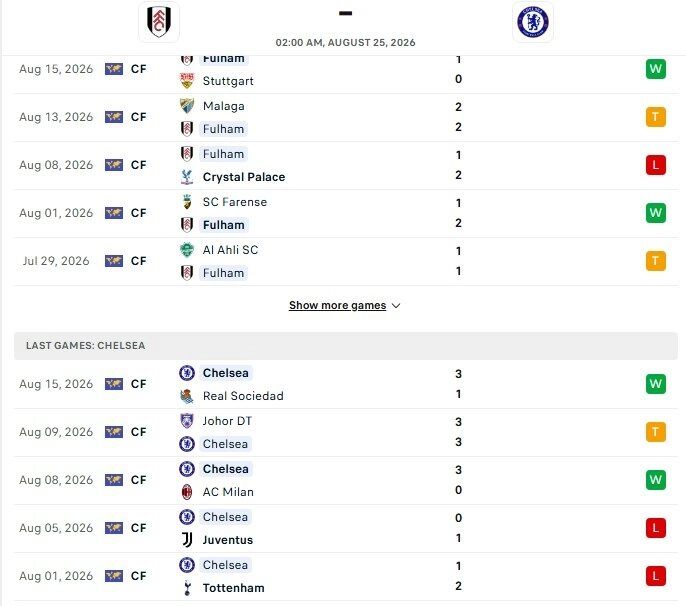Click the chevron beside Show more games
686x606 pixels.
coord(396,305)
